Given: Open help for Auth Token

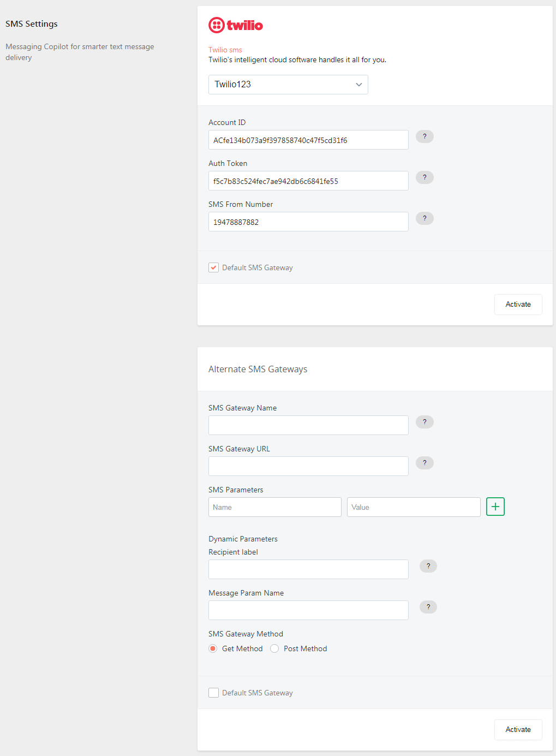Looking at the screenshot, I should [425, 177].
